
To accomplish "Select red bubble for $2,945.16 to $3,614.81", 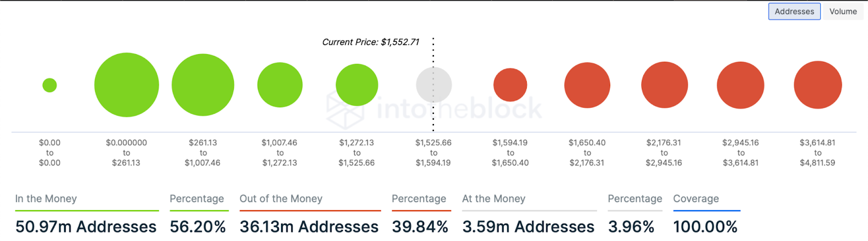I will [741, 85].
